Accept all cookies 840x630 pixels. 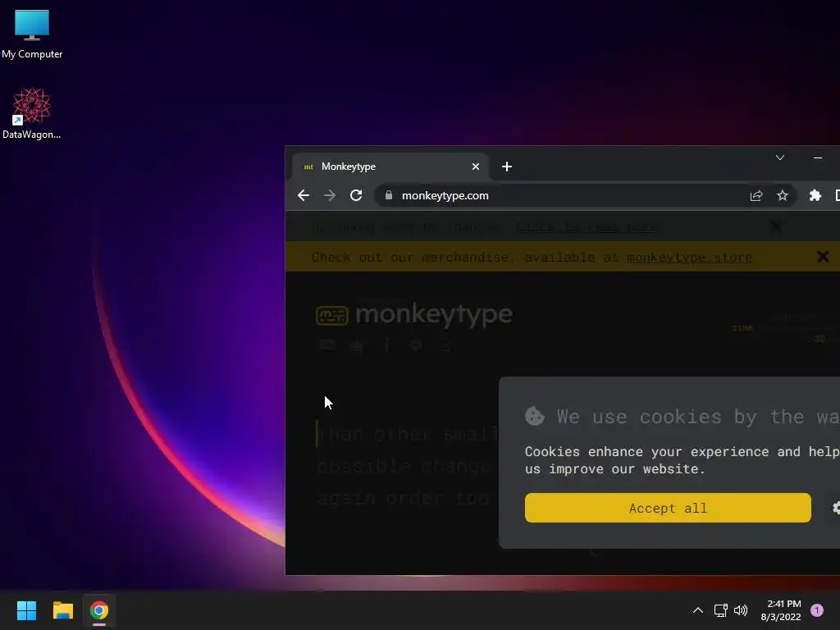coord(668,508)
